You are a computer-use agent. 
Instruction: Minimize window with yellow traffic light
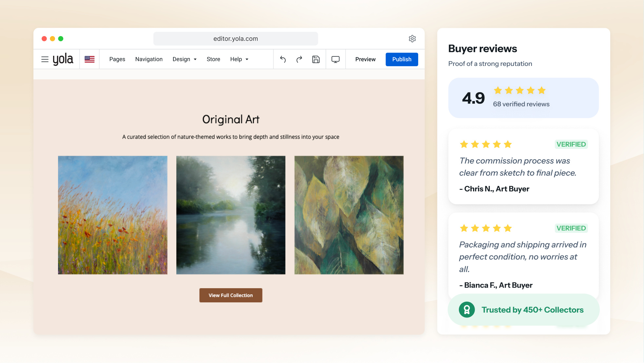tap(52, 39)
